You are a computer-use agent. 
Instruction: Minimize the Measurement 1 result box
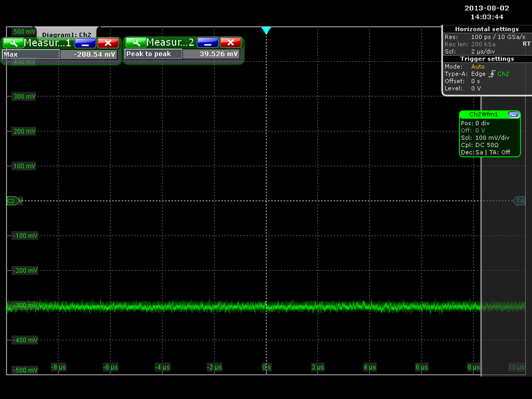[84, 43]
